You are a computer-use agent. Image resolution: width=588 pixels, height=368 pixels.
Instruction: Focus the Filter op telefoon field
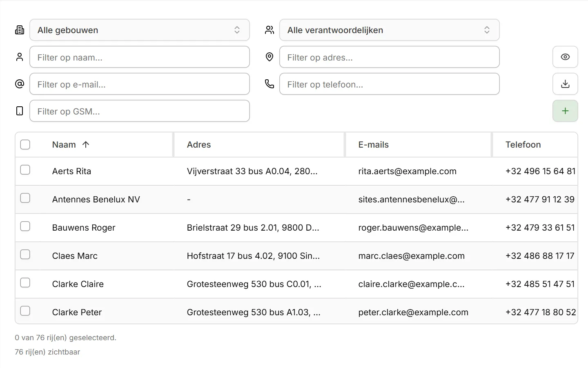(x=390, y=84)
